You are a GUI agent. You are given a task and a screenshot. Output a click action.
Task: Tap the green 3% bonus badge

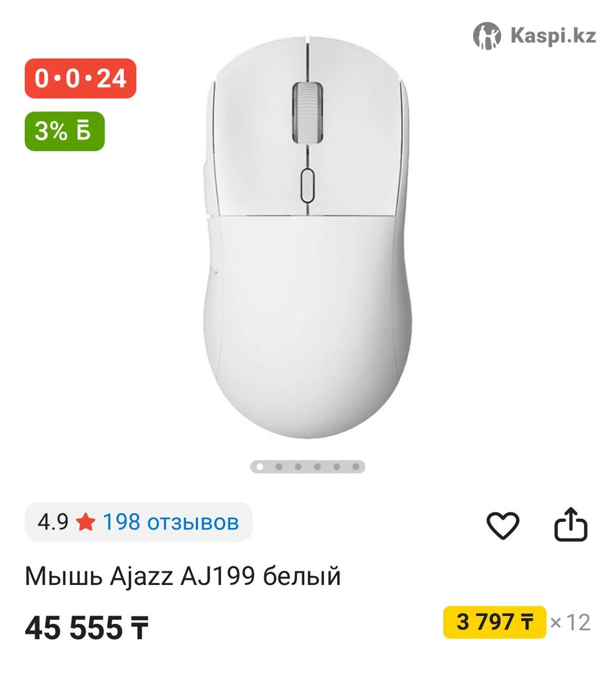tap(65, 131)
